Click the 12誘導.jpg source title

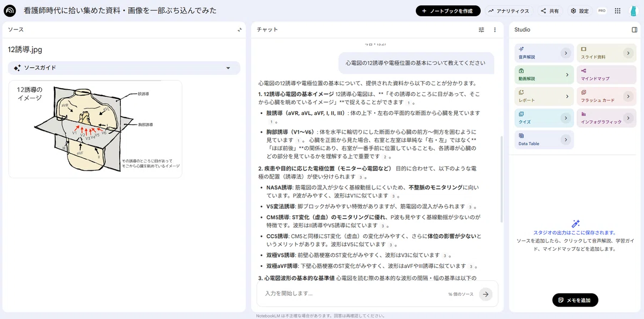coord(25,49)
